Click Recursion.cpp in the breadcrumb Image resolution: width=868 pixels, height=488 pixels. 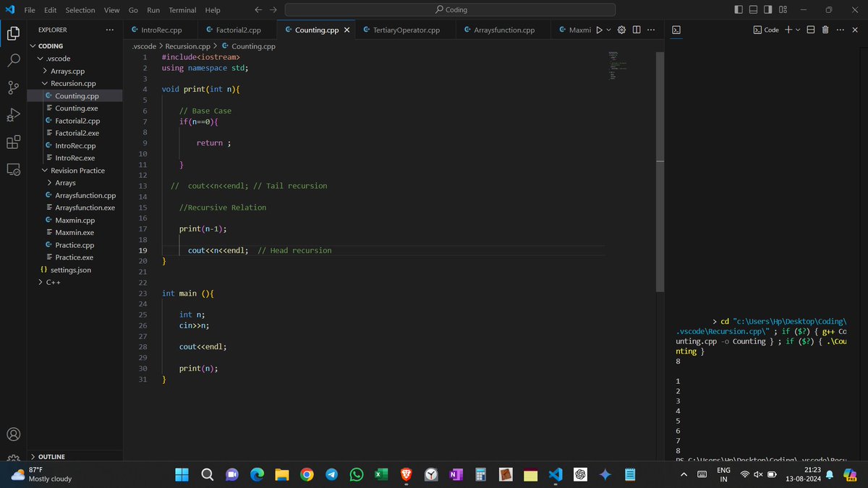[x=187, y=46]
